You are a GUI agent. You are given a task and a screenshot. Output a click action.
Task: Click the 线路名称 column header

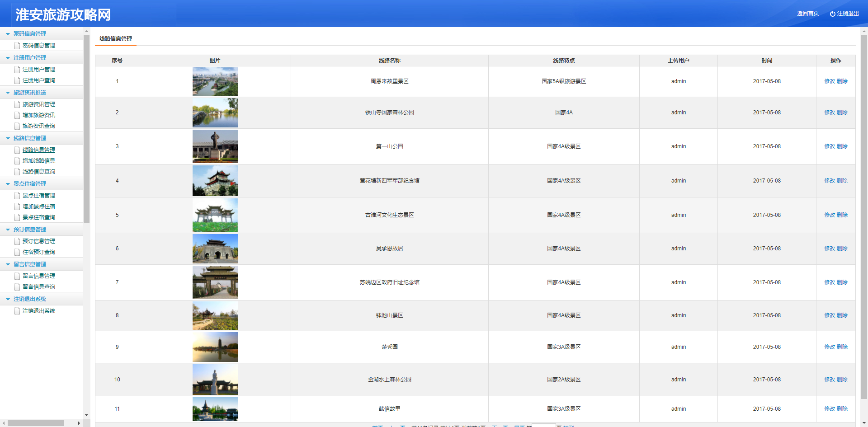390,61
